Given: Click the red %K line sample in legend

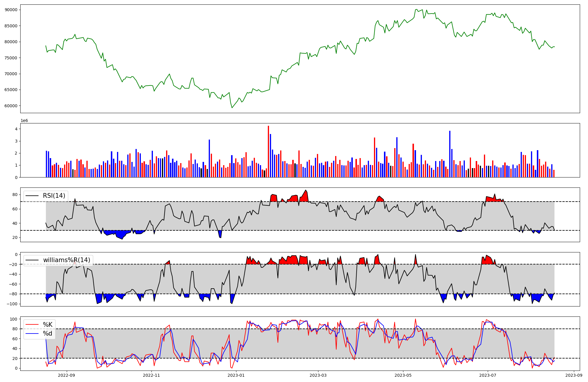Looking at the screenshot, I should click(x=32, y=325).
